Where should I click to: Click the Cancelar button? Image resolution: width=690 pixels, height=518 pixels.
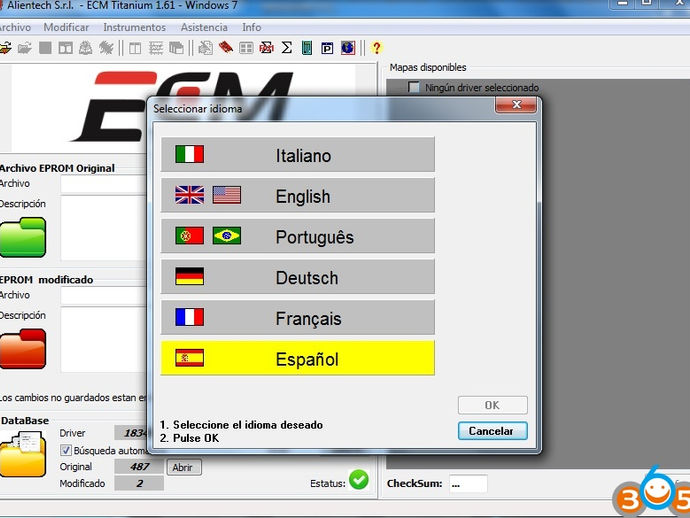pyautogui.click(x=492, y=431)
